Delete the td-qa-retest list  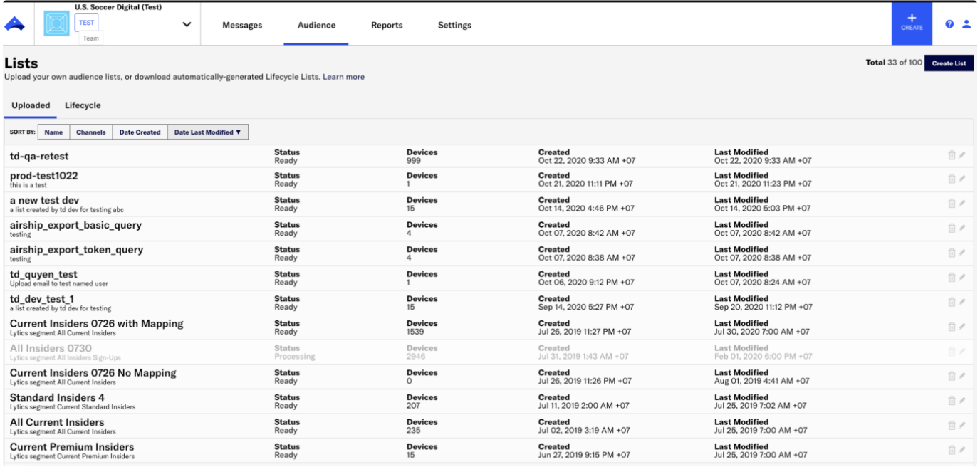pyautogui.click(x=952, y=156)
